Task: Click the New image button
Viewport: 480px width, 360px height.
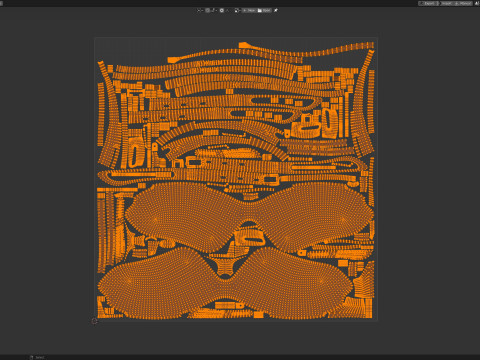Action: (249, 10)
